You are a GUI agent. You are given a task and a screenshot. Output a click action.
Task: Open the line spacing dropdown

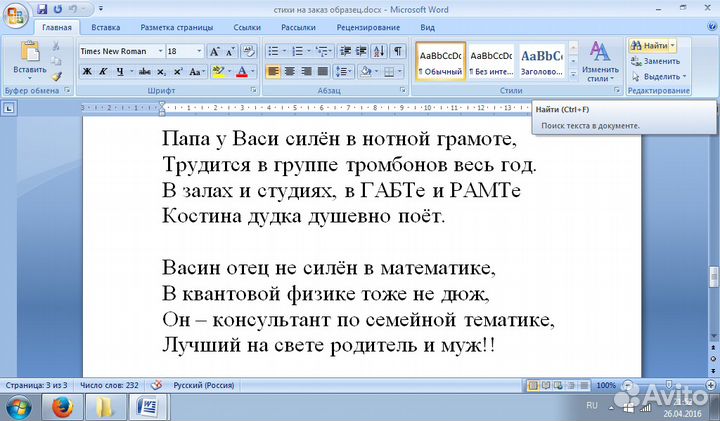point(343,72)
